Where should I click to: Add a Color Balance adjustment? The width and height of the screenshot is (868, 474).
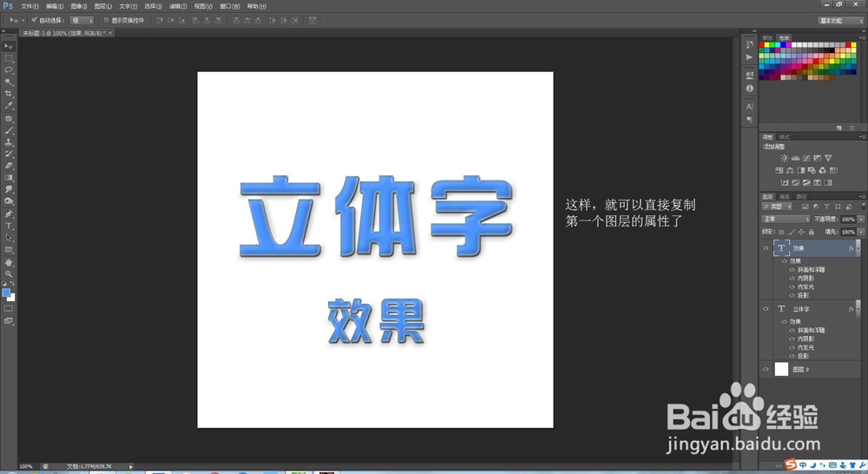pyautogui.click(x=790, y=170)
